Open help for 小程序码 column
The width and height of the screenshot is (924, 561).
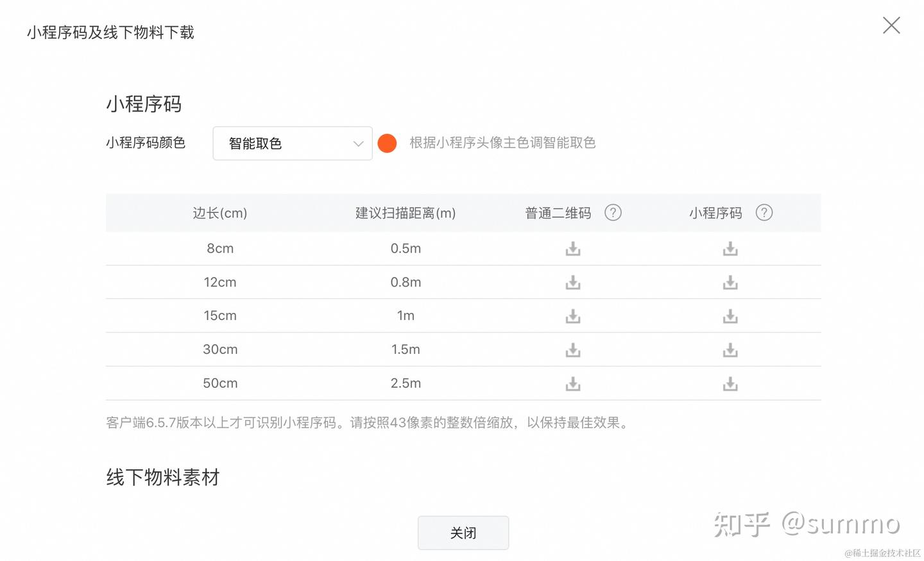pos(764,213)
